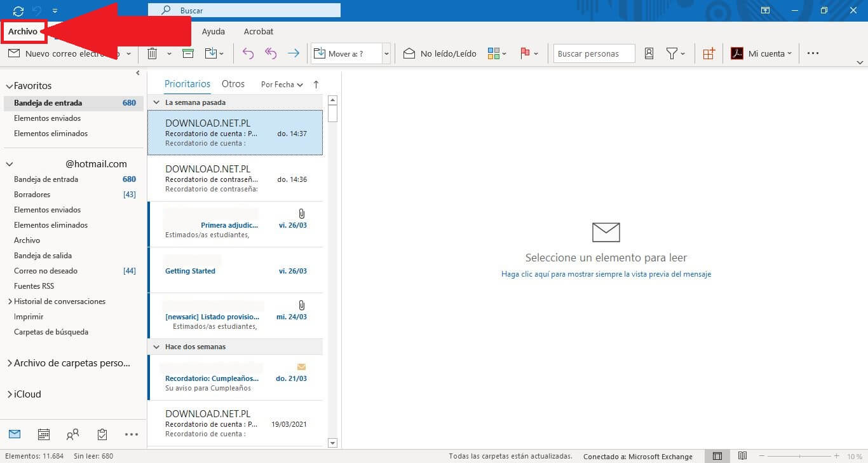Open People contacts from navigation bar

[x=73, y=434]
